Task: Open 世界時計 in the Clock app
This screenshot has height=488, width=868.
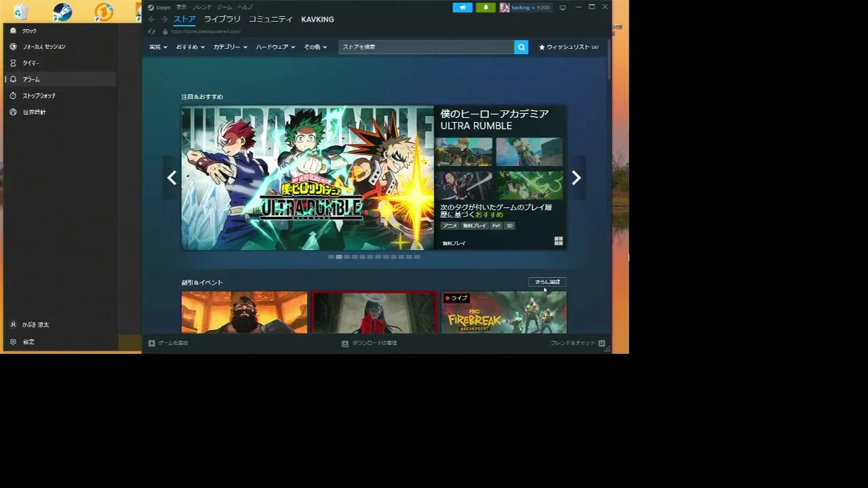Action: (61, 112)
